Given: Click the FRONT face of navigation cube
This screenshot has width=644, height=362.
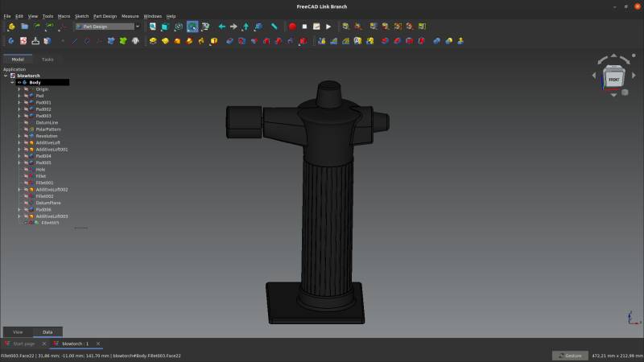Looking at the screenshot, I should pos(613,79).
